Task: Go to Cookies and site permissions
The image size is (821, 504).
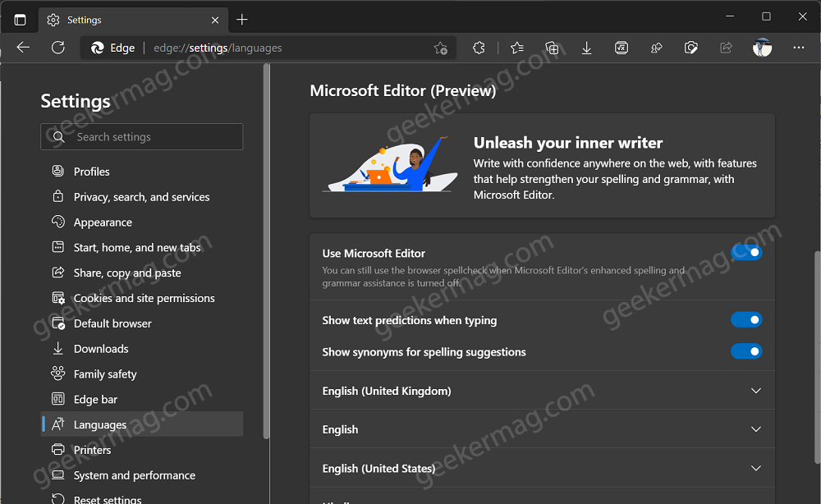Action: tap(142, 298)
